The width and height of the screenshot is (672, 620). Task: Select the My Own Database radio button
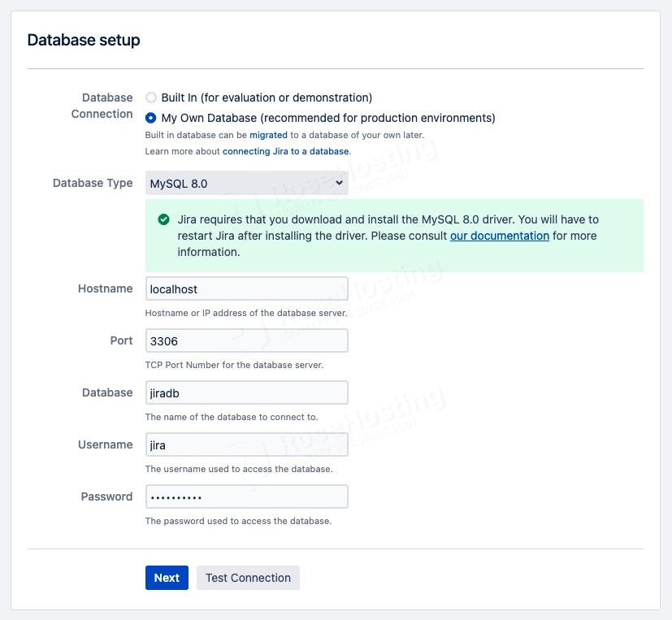pos(151,118)
